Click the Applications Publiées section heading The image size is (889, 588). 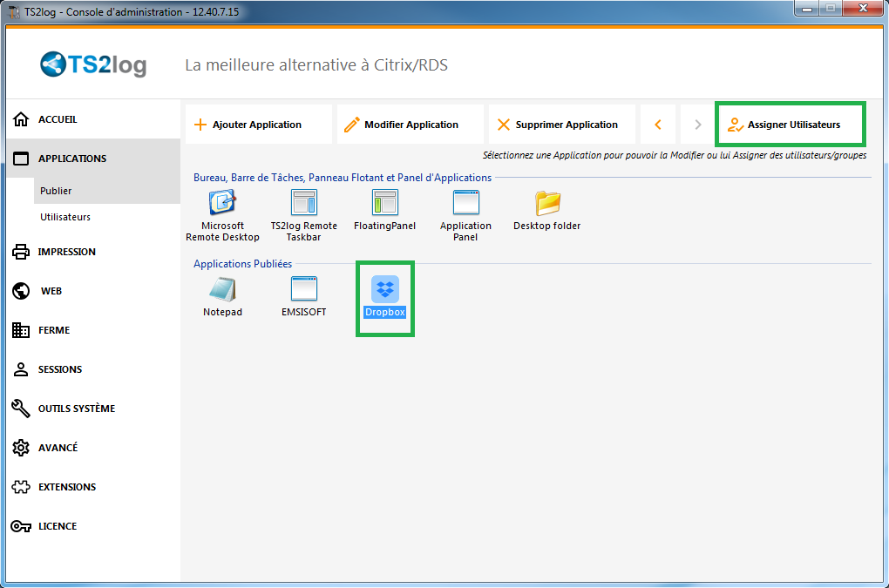click(x=242, y=264)
